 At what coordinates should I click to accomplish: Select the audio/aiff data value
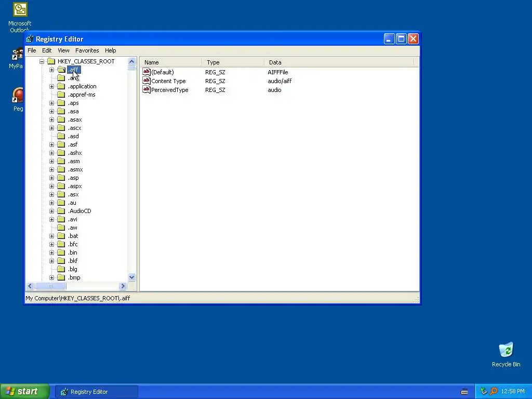tap(280, 81)
